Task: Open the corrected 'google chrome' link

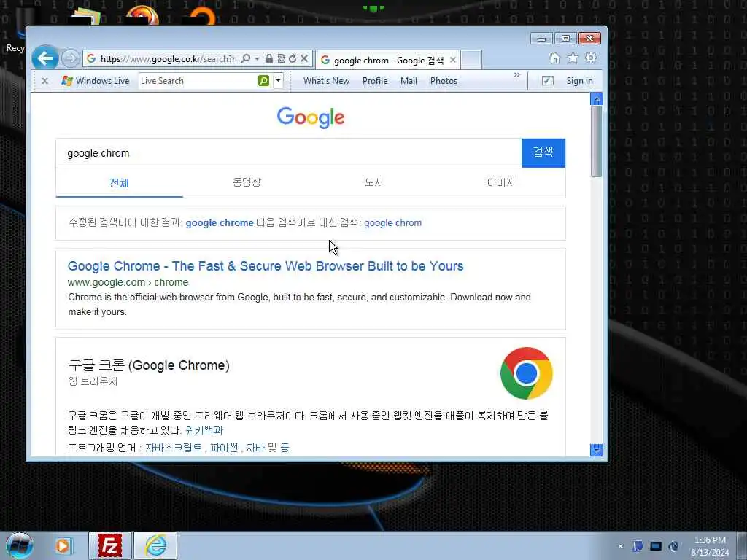Action: 220,223
